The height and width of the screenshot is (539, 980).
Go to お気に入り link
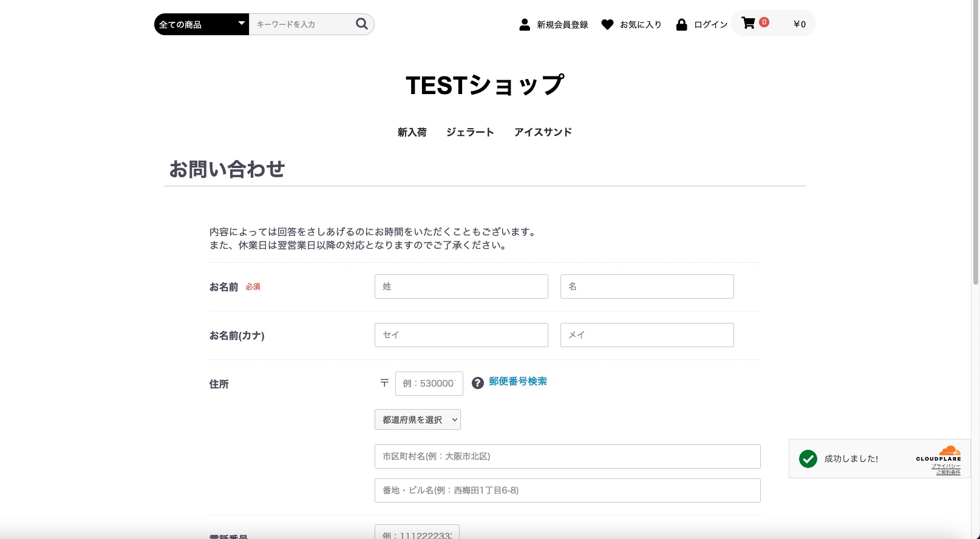641,25
